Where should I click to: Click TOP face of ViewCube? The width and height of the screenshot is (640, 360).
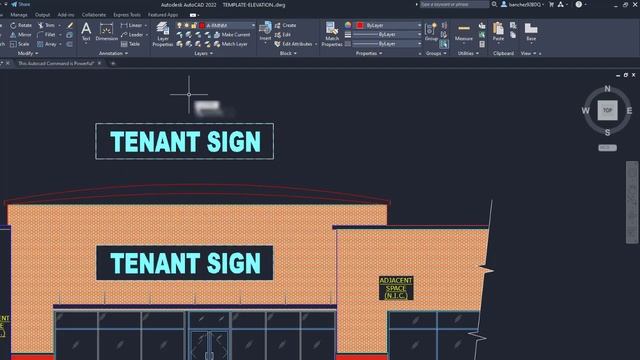click(607, 110)
